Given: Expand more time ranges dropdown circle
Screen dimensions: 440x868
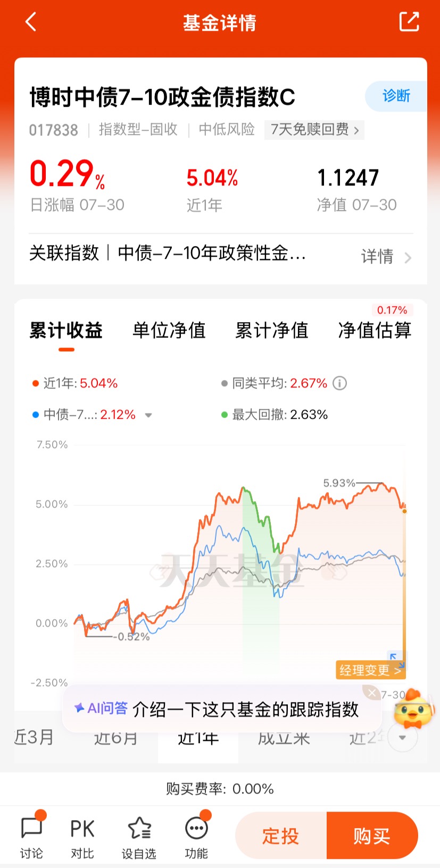Looking at the screenshot, I should point(403,737).
